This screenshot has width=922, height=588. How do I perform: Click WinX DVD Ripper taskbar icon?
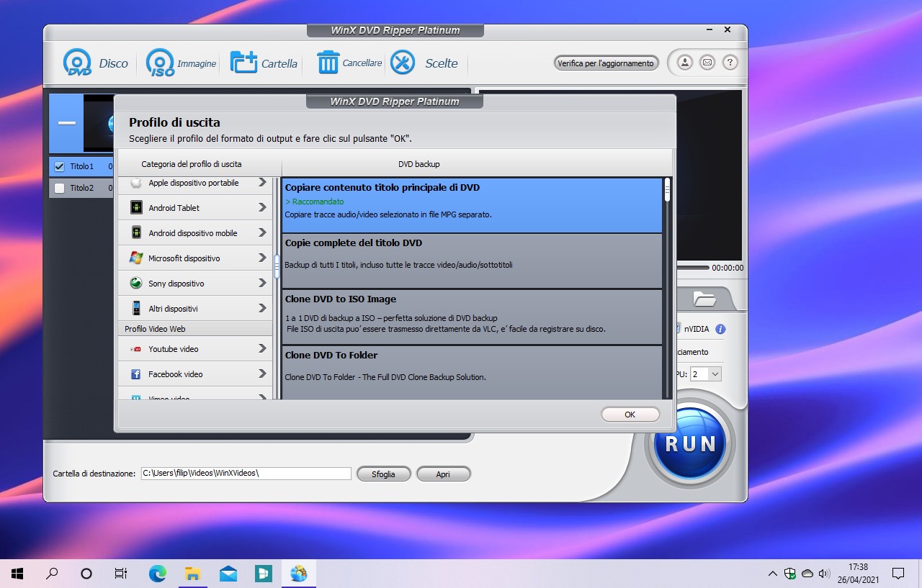(298, 574)
